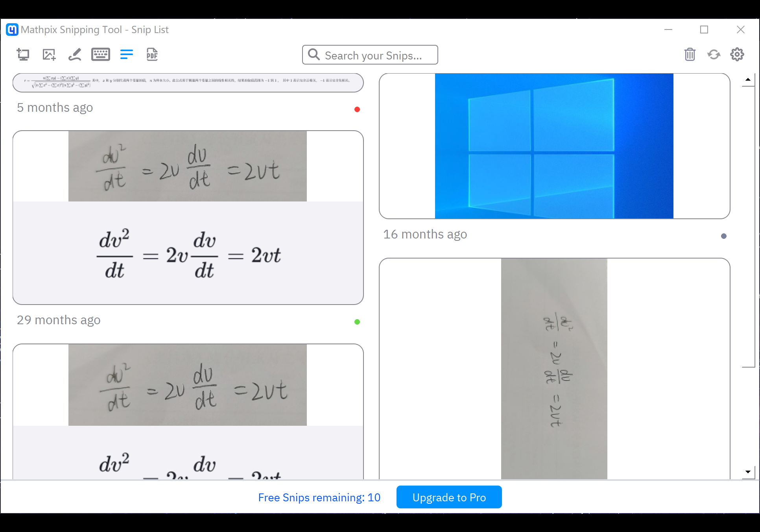Click the 16 months ago timestamp
The width and height of the screenshot is (760, 532).
click(x=425, y=234)
